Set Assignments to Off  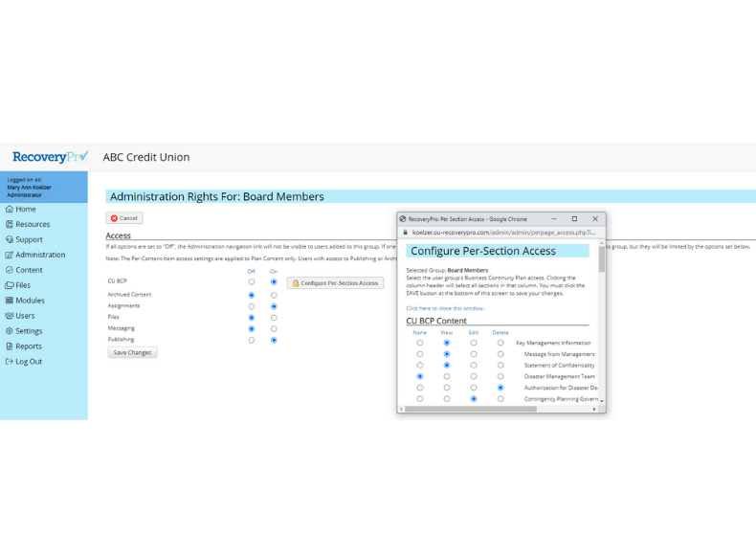point(251,306)
